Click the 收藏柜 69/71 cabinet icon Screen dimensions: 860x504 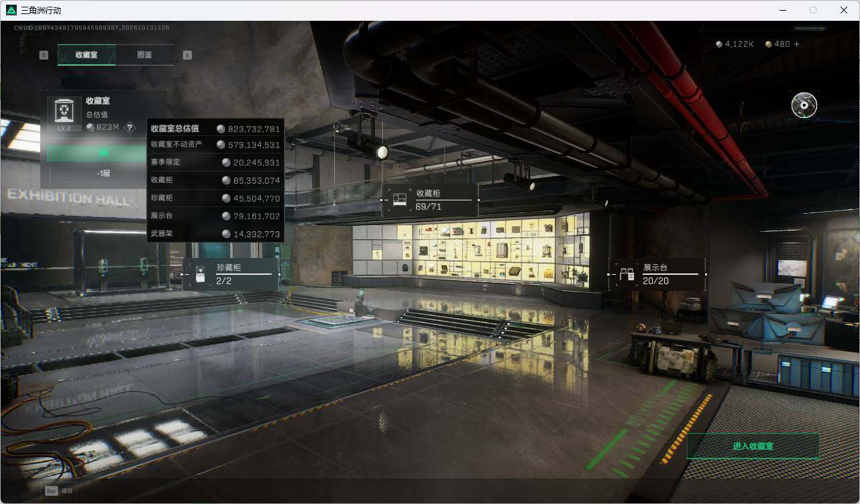tap(399, 200)
